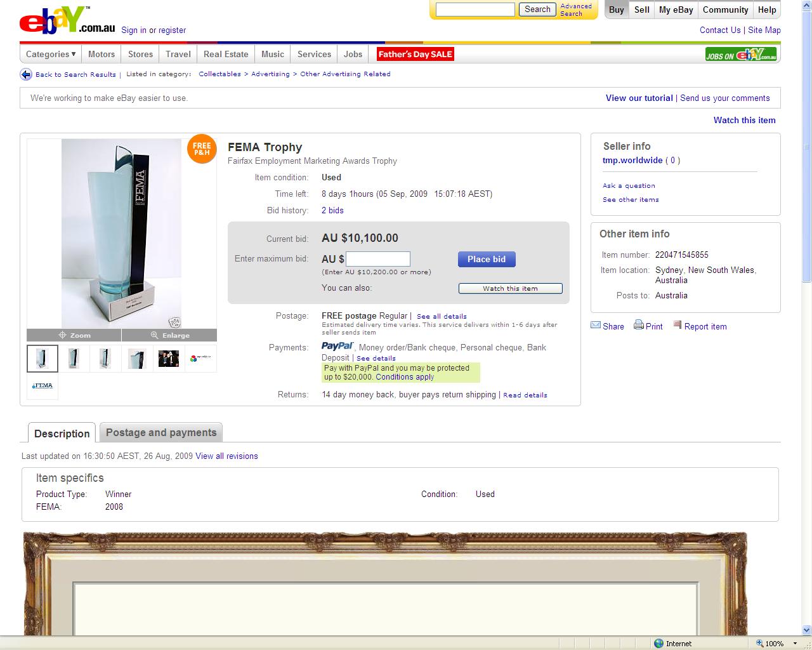Click Watch this item link at top right
812x650 pixels.
745,120
